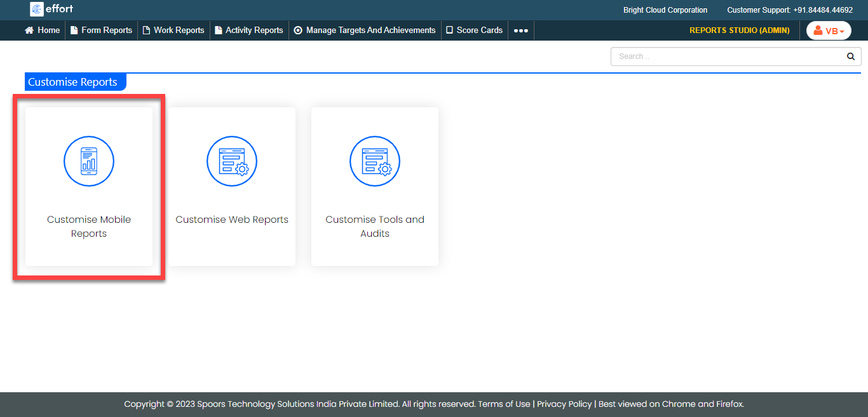Select the Customise Reports tab heading
868x417 pixels.
click(x=73, y=82)
